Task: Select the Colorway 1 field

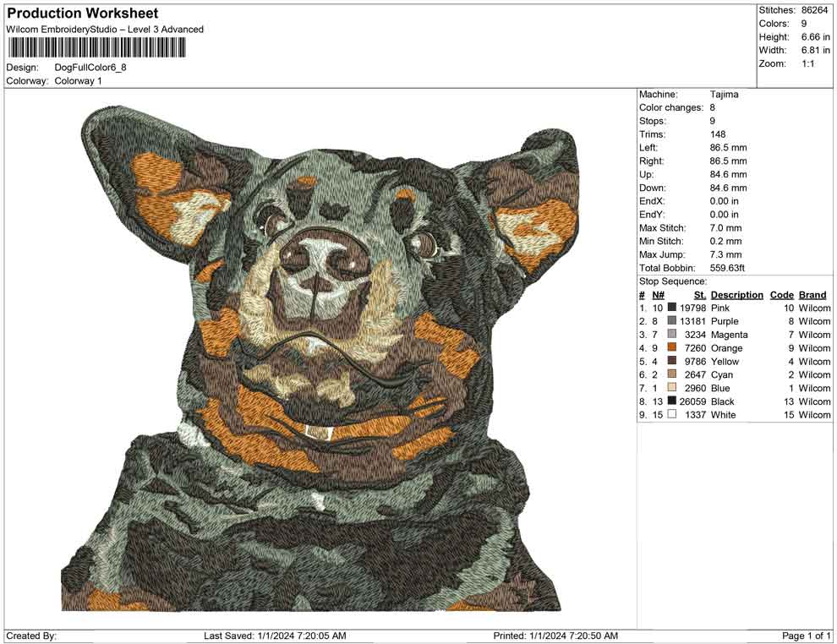Action: tap(76, 81)
